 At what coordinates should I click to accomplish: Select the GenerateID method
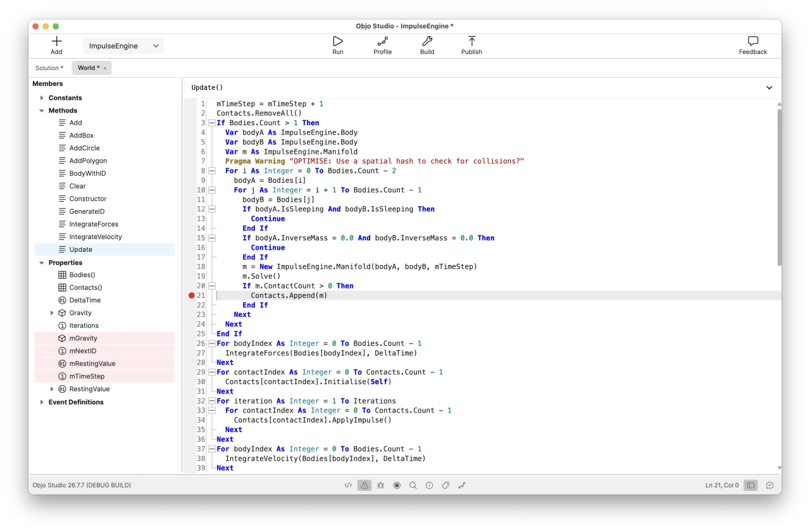pyautogui.click(x=104, y=211)
